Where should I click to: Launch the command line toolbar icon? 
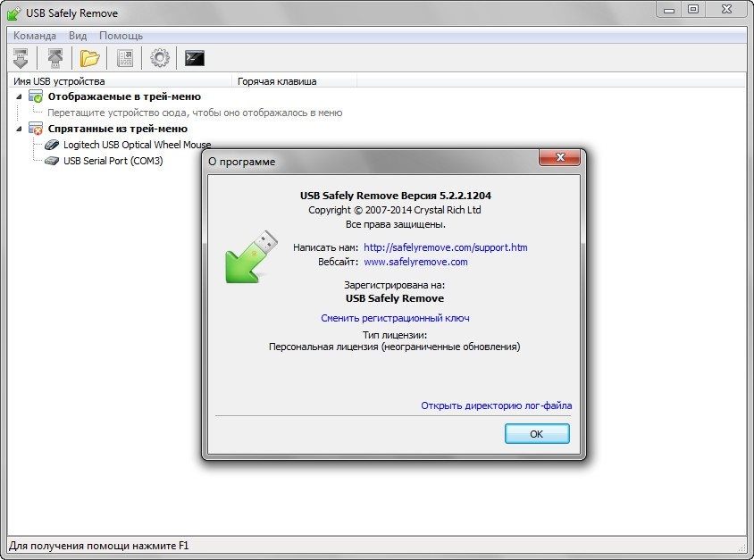pyautogui.click(x=194, y=58)
